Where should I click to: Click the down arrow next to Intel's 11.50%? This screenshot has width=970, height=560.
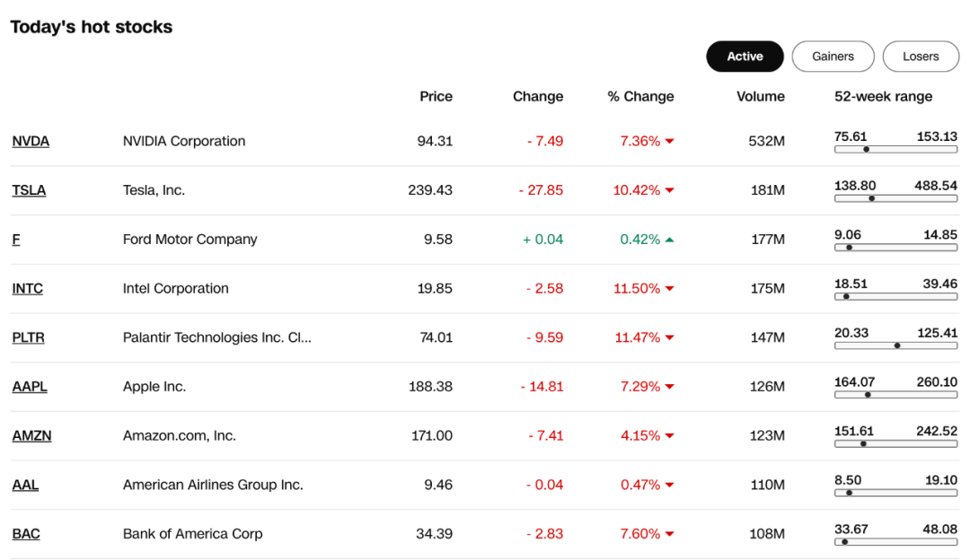[x=669, y=289]
